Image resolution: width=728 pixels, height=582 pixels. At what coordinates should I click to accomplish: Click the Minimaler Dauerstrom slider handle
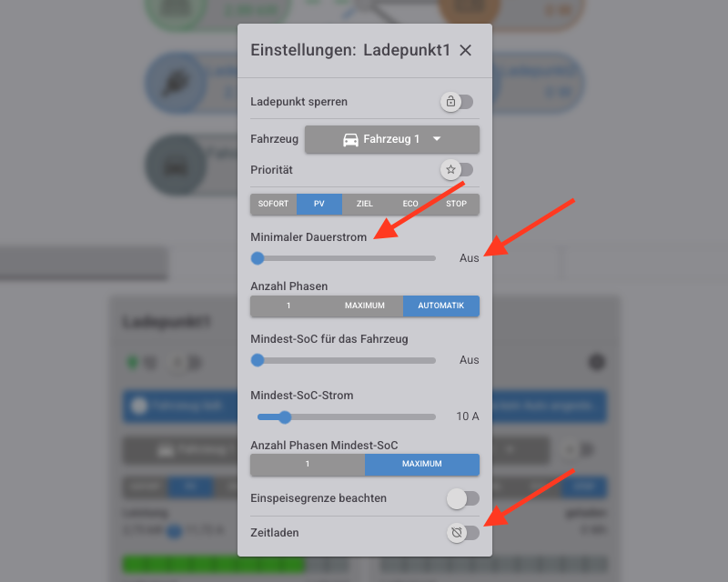(x=258, y=258)
